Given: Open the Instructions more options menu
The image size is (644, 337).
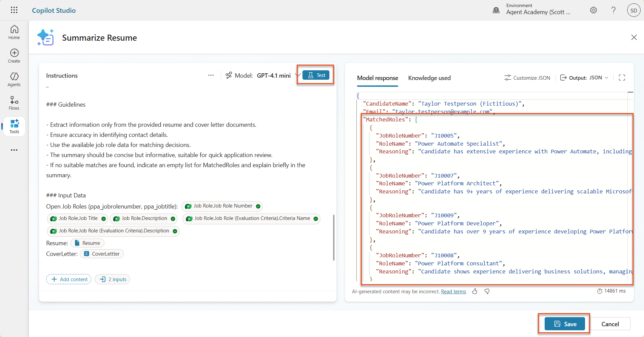Looking at the screenshot, I should pos(211,75).
